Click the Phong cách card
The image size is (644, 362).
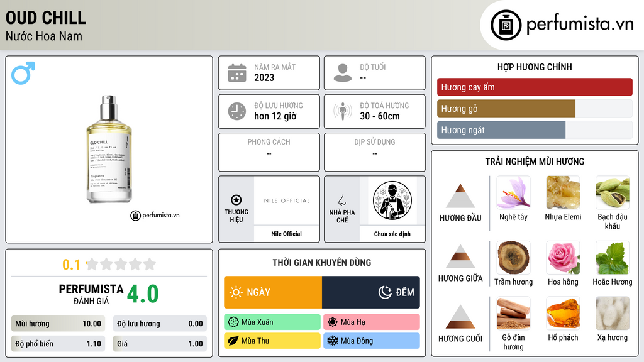(x=269, y=152)
